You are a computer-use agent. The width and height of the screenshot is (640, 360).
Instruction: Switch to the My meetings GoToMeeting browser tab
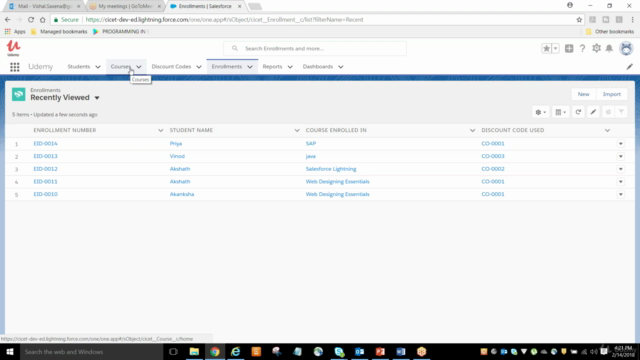pos(125,6)
